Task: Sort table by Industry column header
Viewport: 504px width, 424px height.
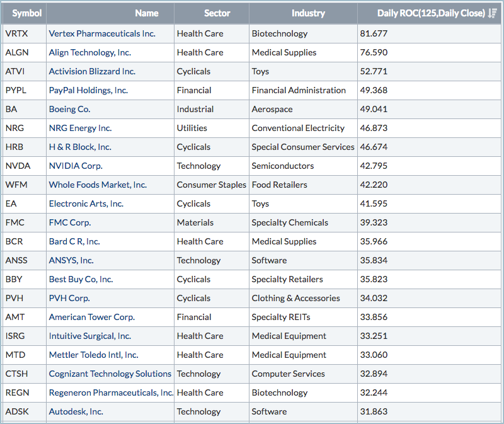Action: 308,13
